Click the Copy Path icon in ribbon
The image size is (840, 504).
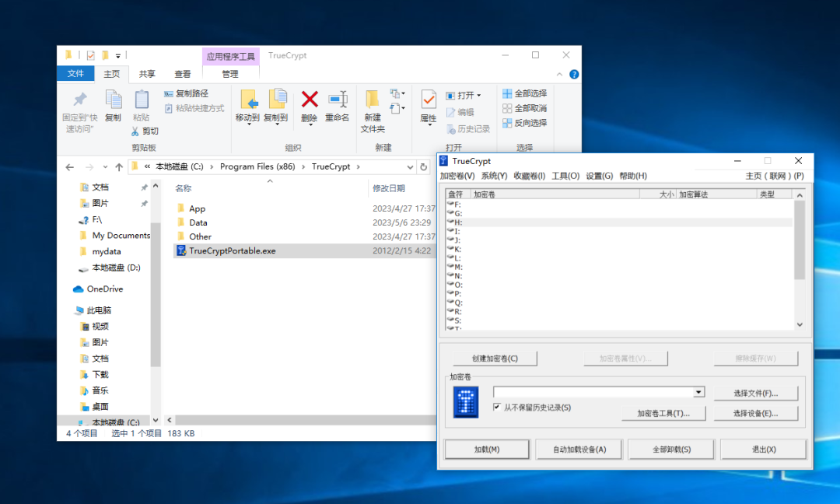(169, 94)
